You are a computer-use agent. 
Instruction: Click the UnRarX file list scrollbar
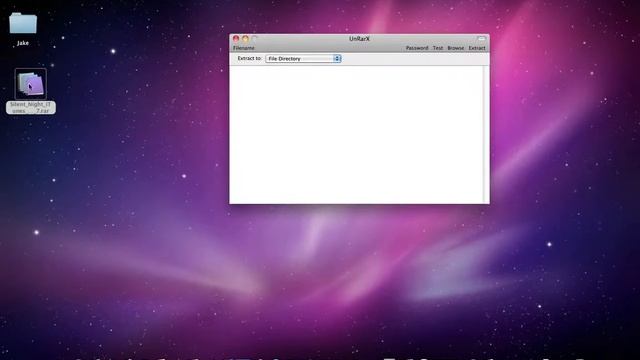(486, 135)
